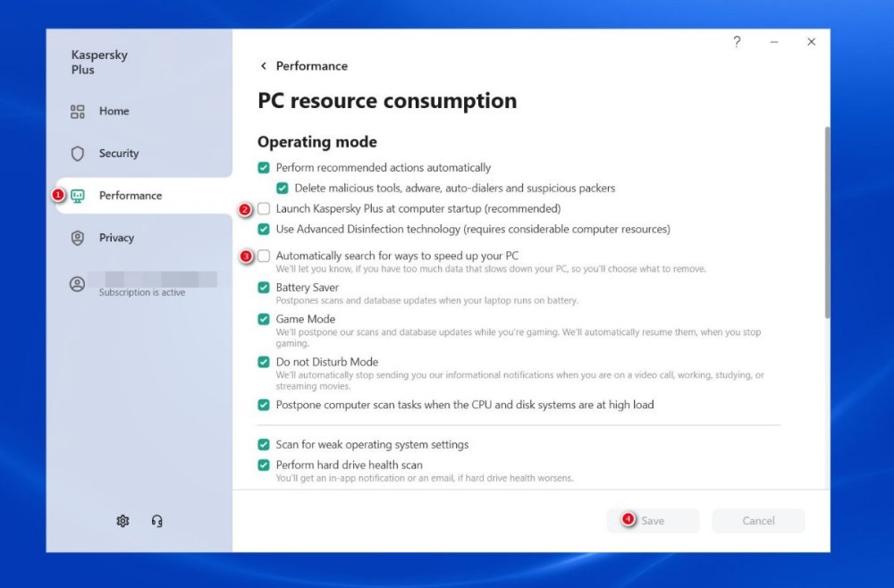Click the Save button
The height and width of the screenshot is (588, 894).
653,521
